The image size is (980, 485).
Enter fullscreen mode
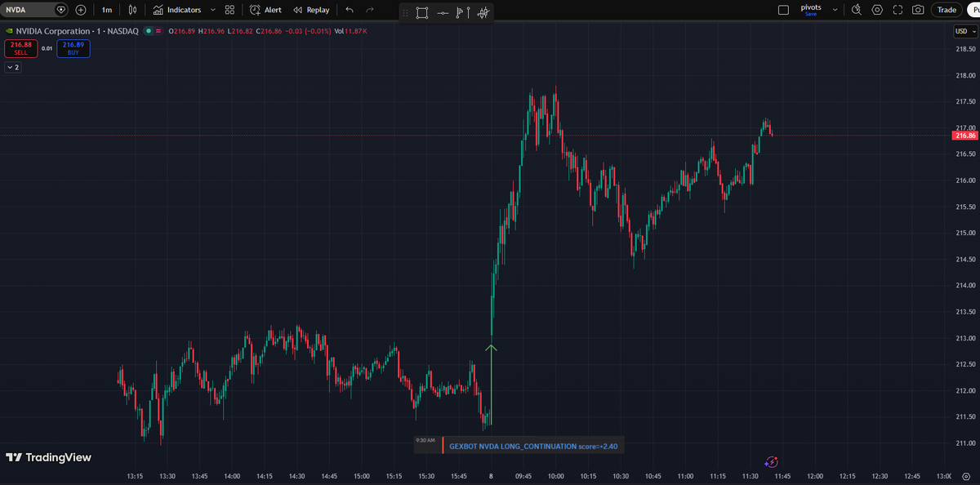point(898,10)
